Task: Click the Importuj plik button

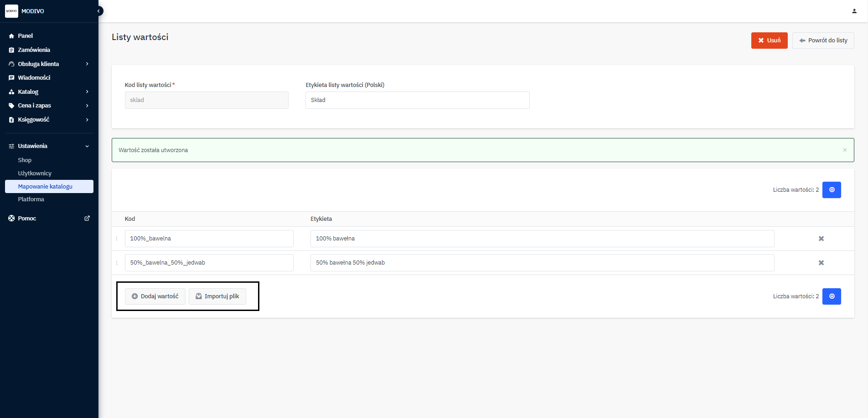Action: [217, 296]
